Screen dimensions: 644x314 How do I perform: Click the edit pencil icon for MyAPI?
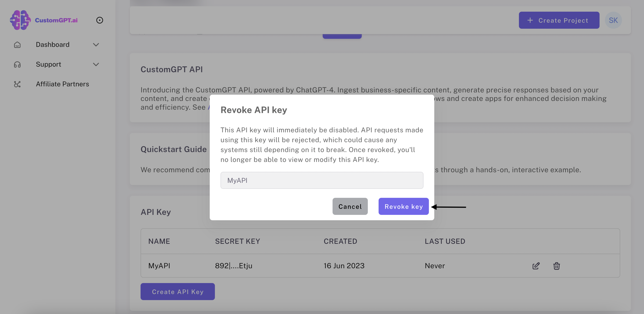536,266
